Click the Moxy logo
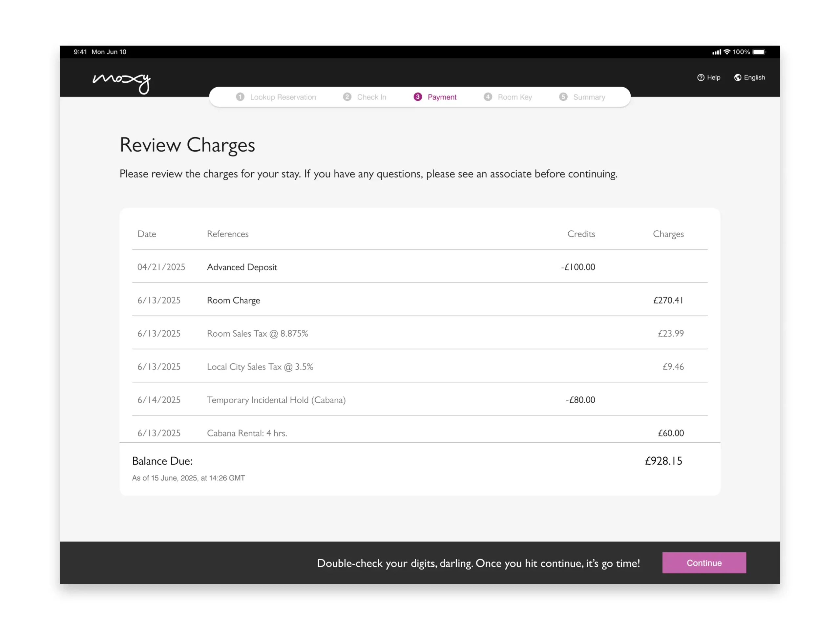This screenshot has height=630, width=840. (x=121, y=82)
